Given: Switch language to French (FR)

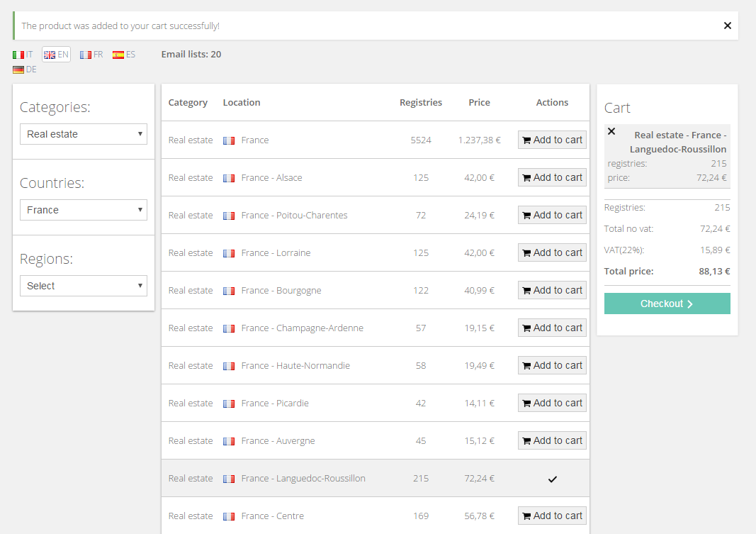Looking at the screenshot, I should click(91, 55).
